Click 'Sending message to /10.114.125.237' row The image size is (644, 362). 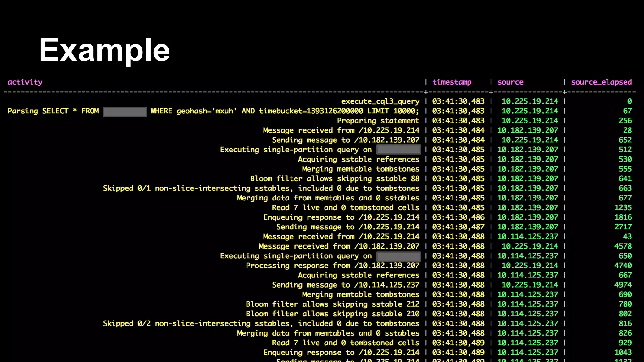point(345,285)
